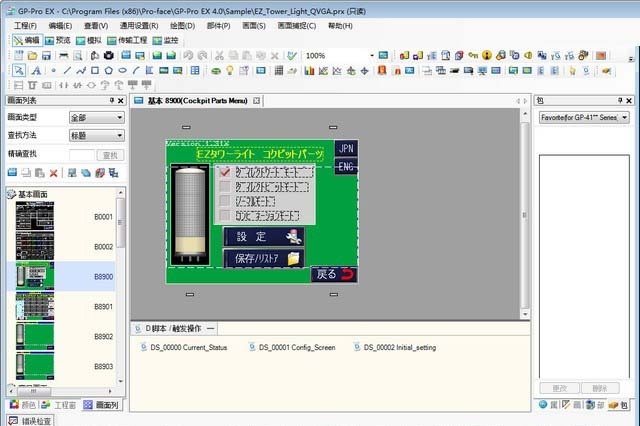640x426 pixels.
Task: Switch to the 颜色 bottom tab
Action: coord(23,405)
